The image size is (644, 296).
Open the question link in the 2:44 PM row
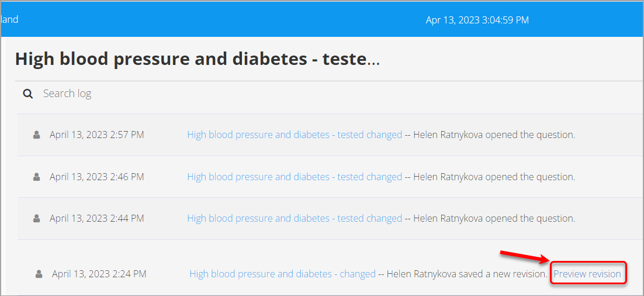[x=295, y=218]
